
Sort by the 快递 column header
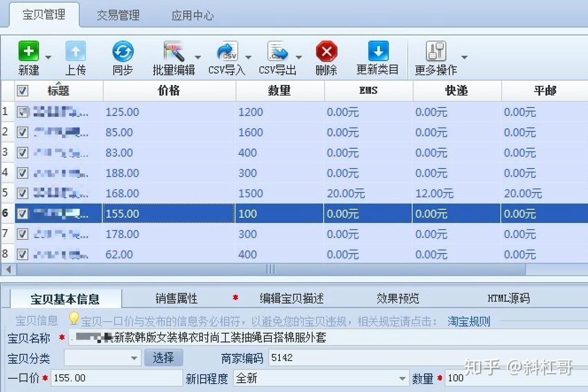click(457, 91)
